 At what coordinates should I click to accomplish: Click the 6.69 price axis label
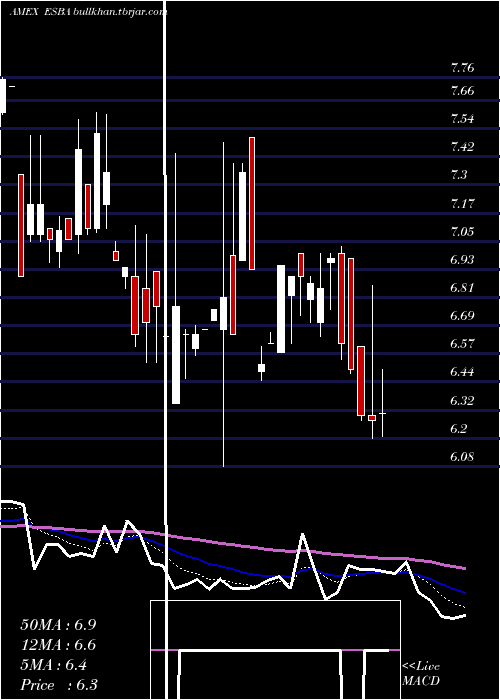pos(462,316)
